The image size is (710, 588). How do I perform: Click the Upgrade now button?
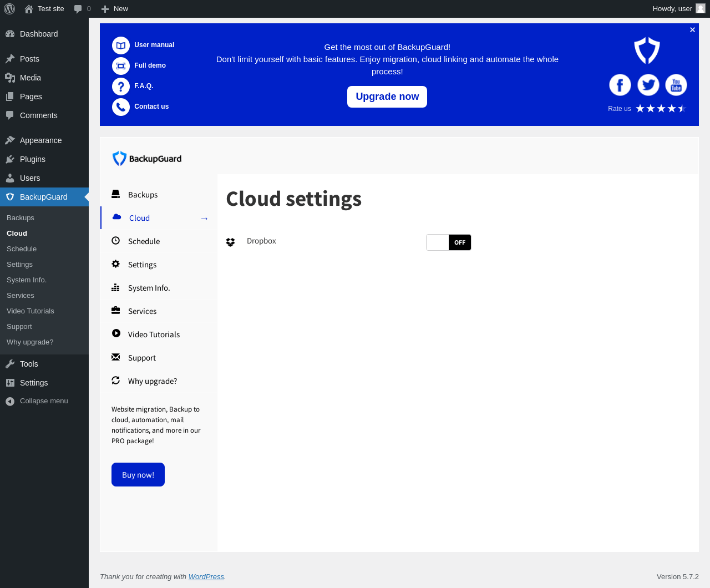(387, 97)
